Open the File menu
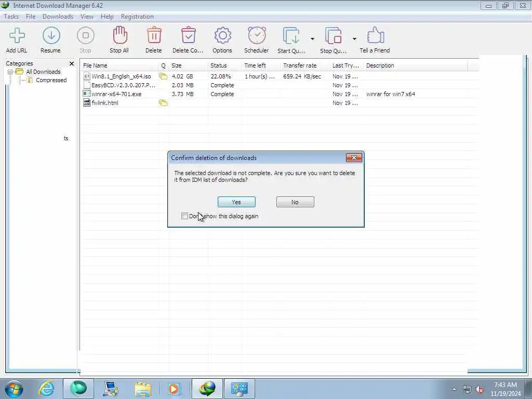 (x=31, y=17)
